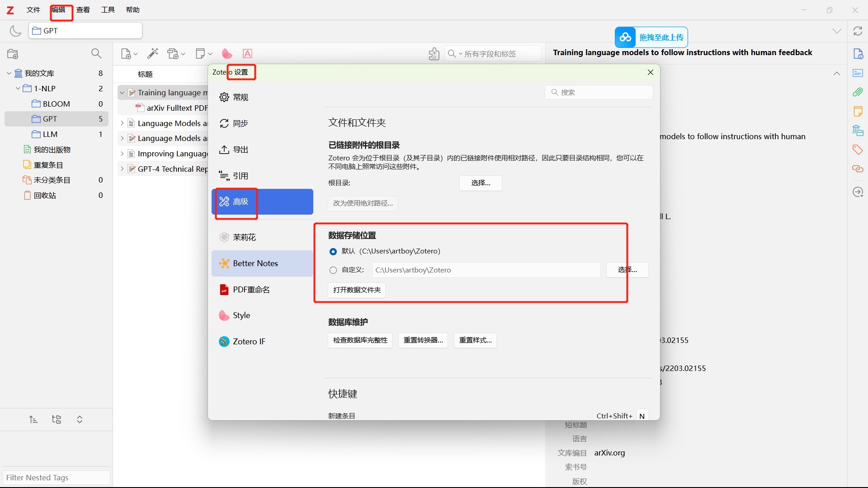Open the Tools menu
The image size is (868, 488).
[x=108, y=9]
